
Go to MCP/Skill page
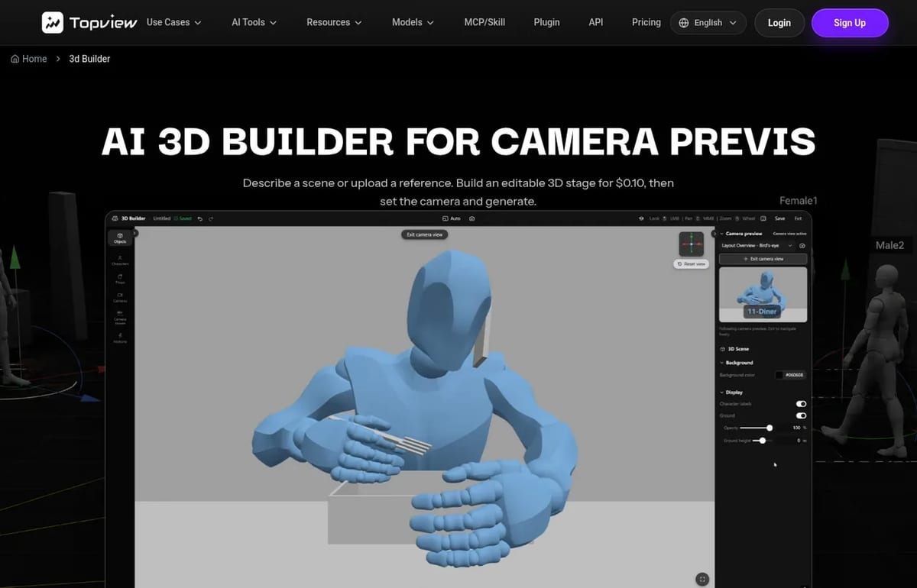pyautogui.click(x=484, y=22)
